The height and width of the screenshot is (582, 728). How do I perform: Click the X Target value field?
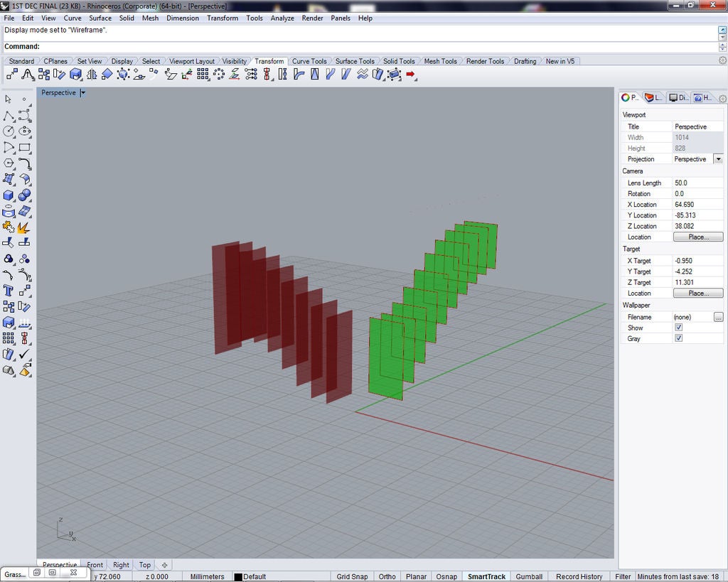pos(698,261)
